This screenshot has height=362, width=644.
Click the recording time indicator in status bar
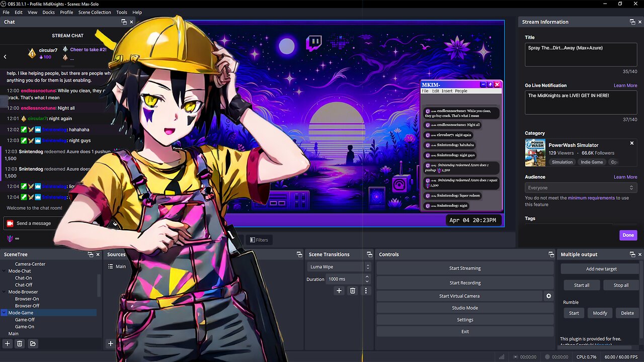556,357
